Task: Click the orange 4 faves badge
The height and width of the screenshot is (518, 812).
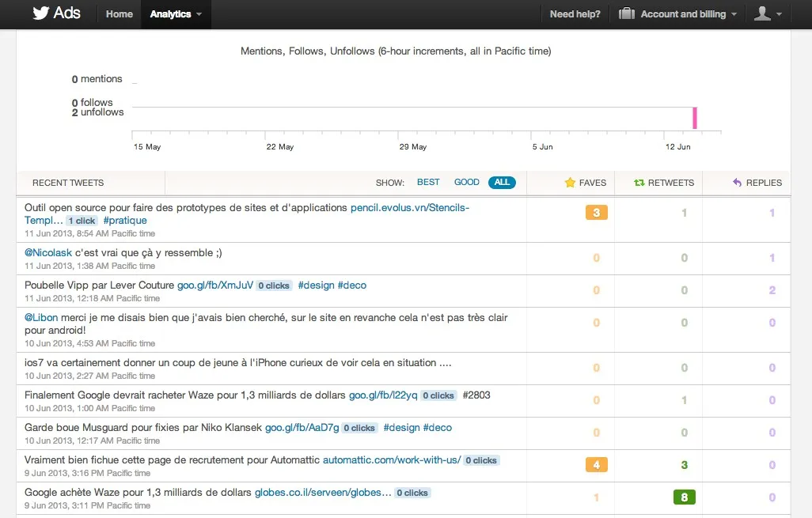Action: point(596,465)
